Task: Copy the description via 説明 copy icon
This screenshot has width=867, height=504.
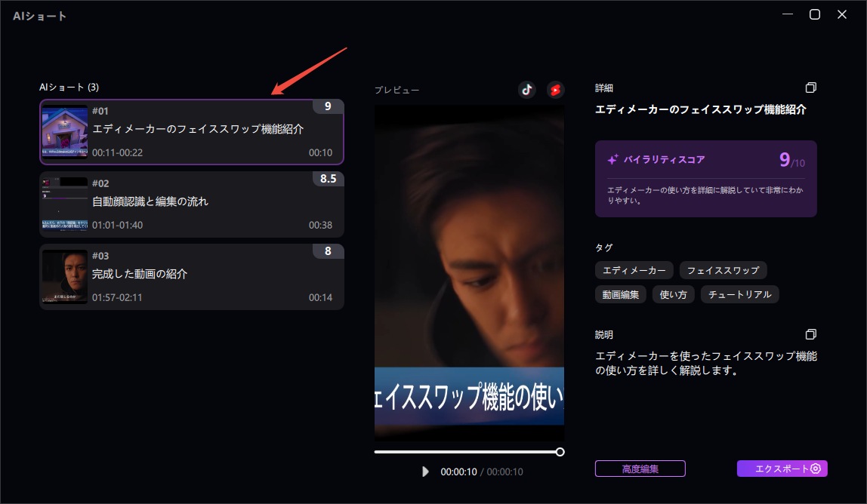Action: pos(810,333)
